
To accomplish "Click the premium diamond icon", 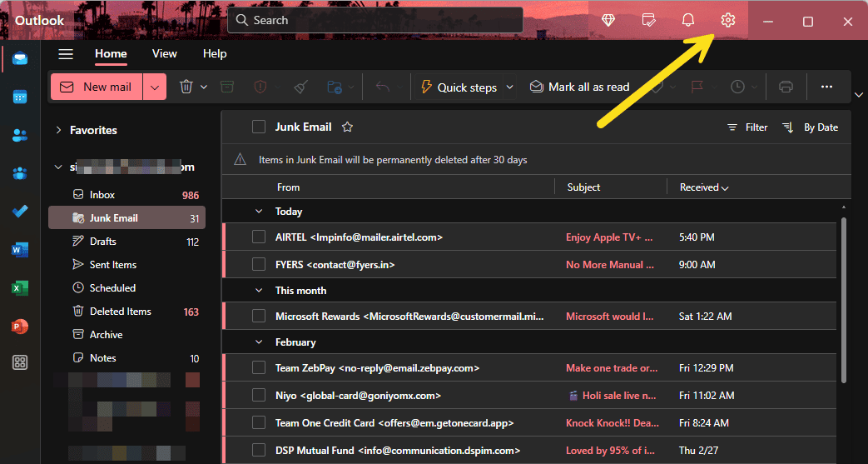I will [x=608, y=21].
